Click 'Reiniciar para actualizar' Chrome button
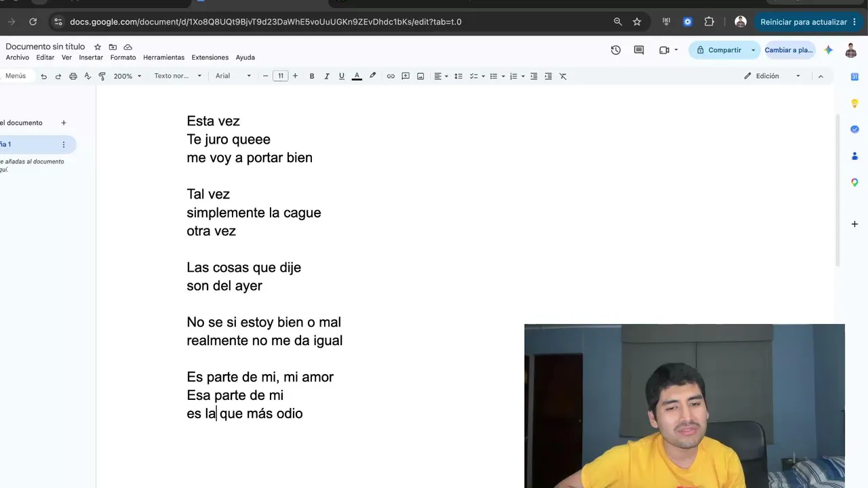Image resolution: width=868 pixels, height=488 pixels. point(808,22)
